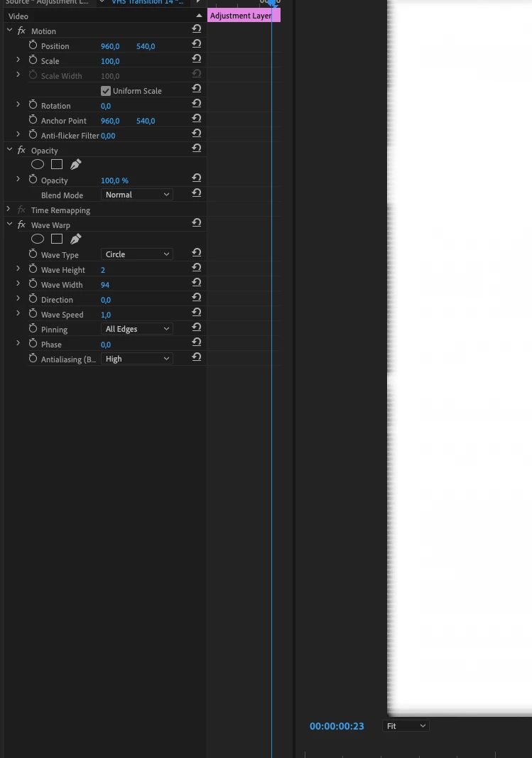Image resolution: width=532 pixels, height=758 pixels.
Task: Reset the Wave Type parameter
Action: click(197, 253)
